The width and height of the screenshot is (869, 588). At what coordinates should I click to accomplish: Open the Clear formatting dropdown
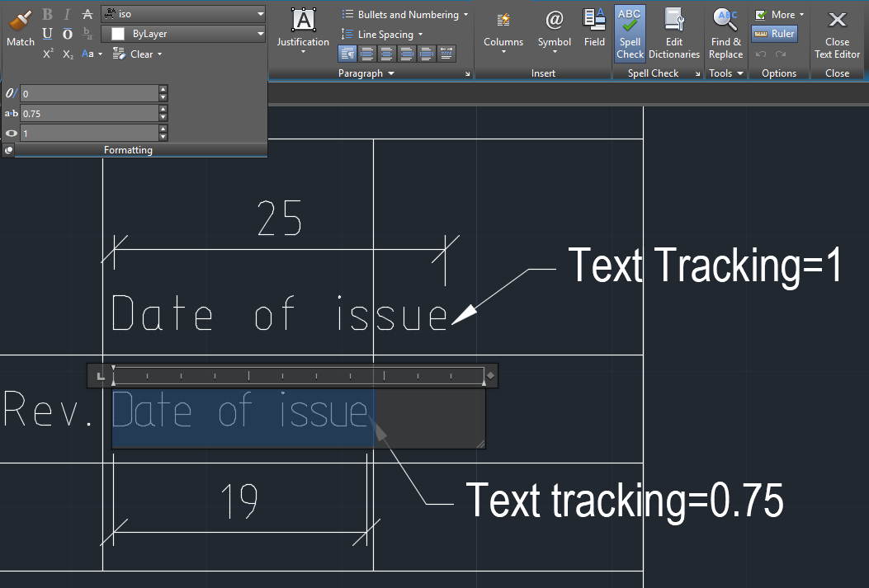[x=137, y=54]
